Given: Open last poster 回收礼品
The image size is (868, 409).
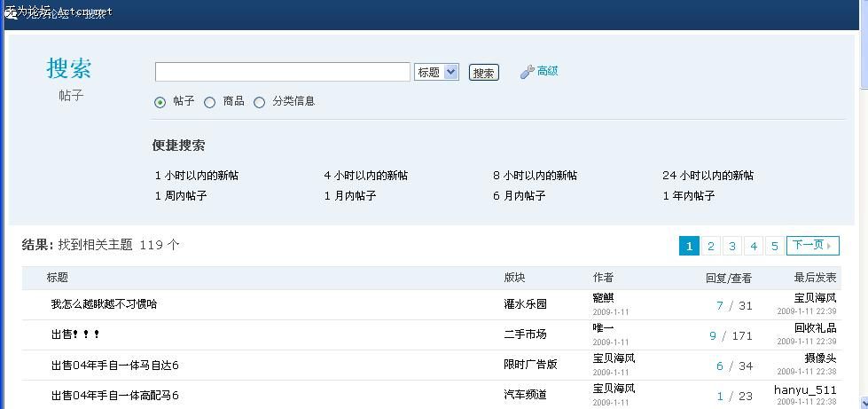Looking at the screenshot, I should tap(816, 327).
